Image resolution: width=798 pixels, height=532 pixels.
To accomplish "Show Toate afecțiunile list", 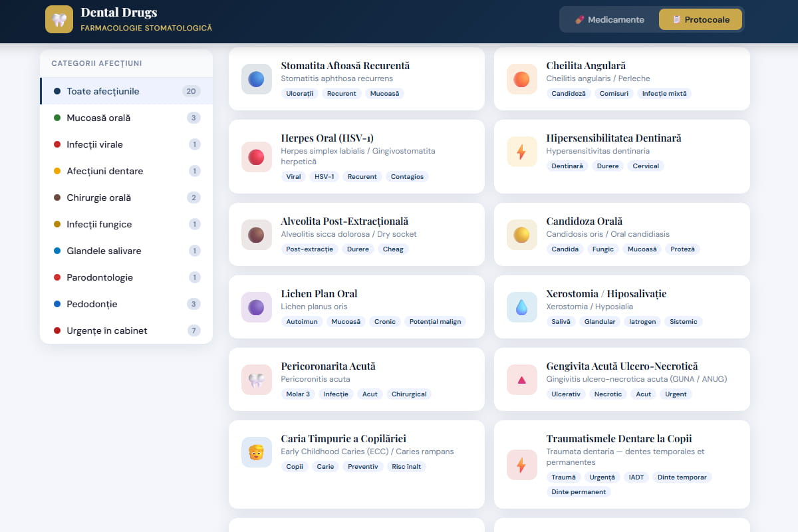I will click(x=126, y=91).
